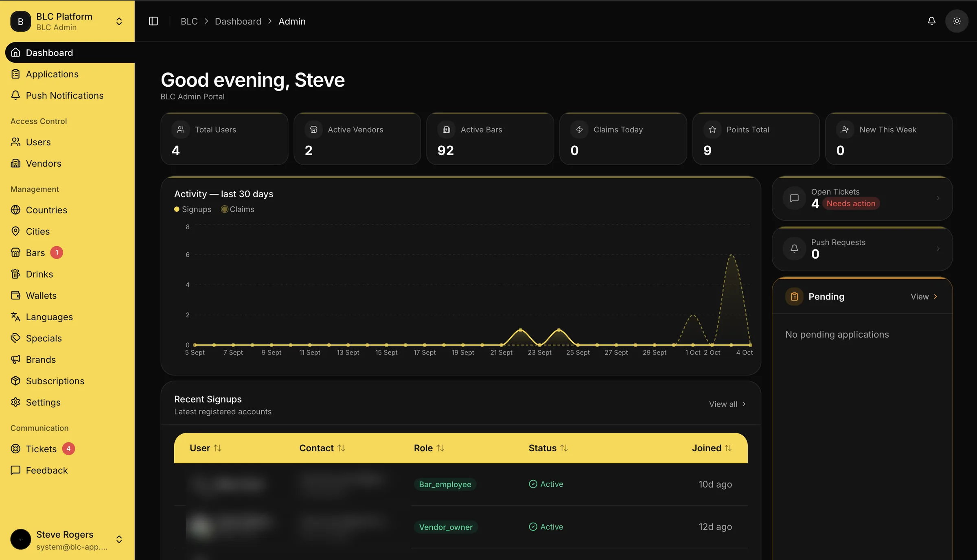Click the Cities pin icon
Image resolution: width=977 pixels, height=560 pixels.
15,231
